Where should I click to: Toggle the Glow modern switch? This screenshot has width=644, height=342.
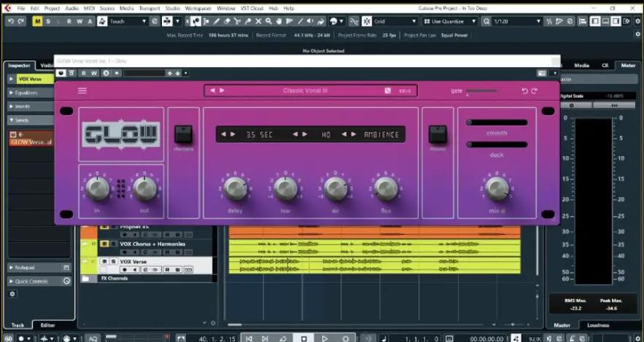pyautogui.click(x=183, y=135)
